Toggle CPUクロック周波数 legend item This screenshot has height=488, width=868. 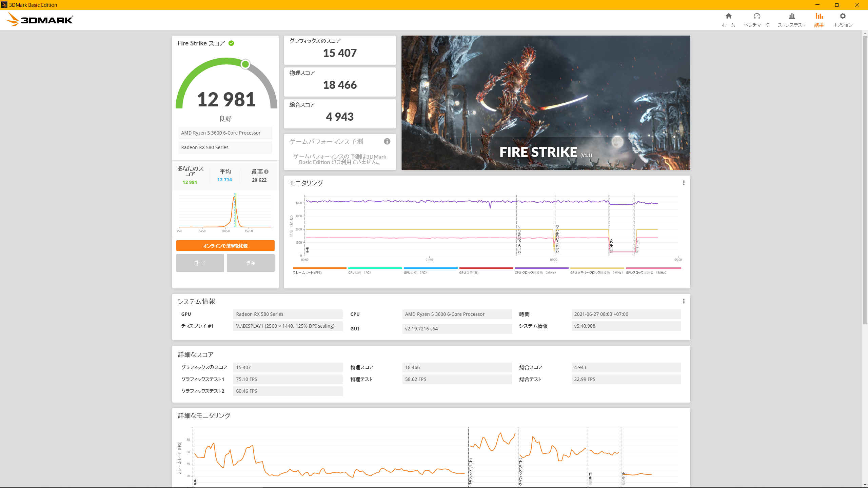pyautogui.click(x=541, y=271)
